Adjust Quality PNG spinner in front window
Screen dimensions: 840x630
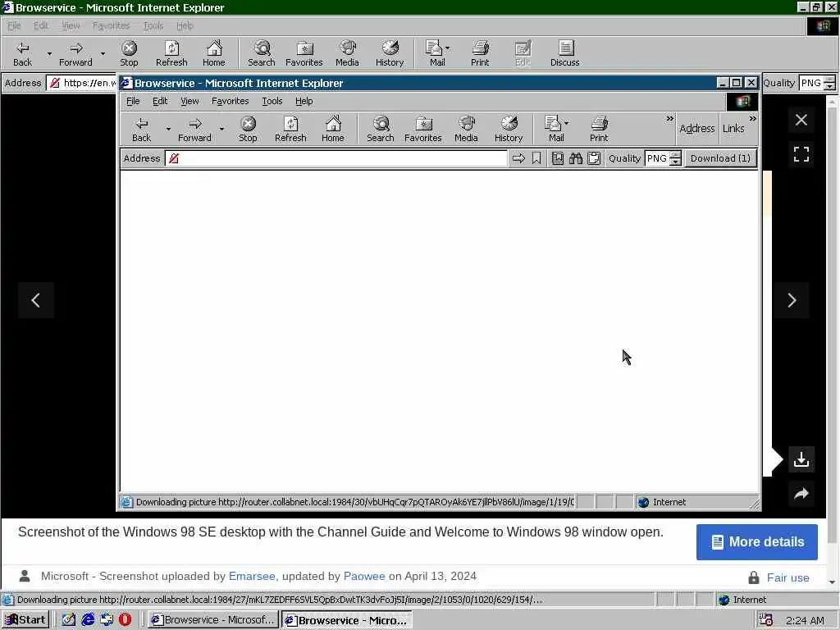[676, 158]
